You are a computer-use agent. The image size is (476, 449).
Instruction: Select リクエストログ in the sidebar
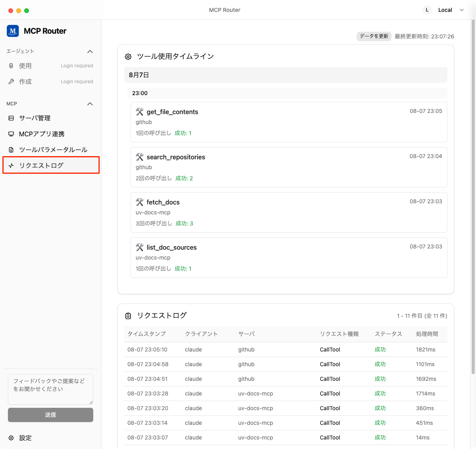tap(51, 165)
